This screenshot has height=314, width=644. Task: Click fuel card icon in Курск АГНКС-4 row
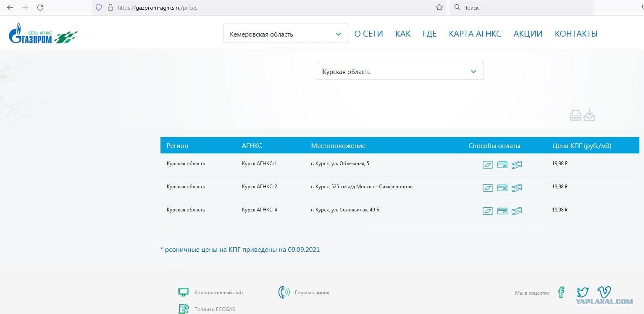(488, 211)
